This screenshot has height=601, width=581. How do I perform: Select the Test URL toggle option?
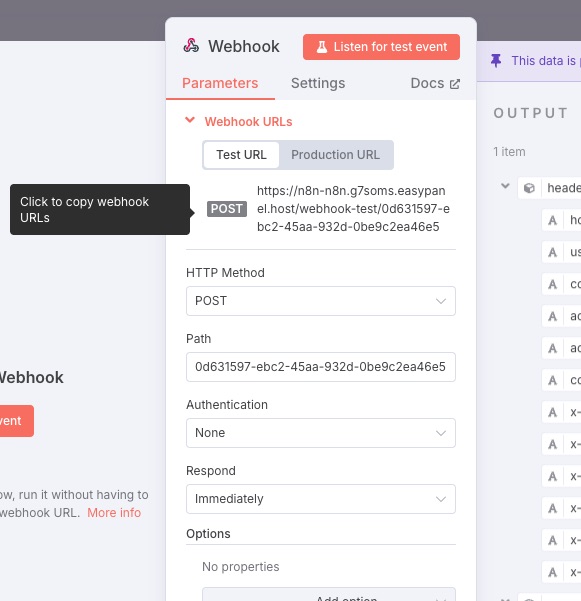tap(241, 155)
